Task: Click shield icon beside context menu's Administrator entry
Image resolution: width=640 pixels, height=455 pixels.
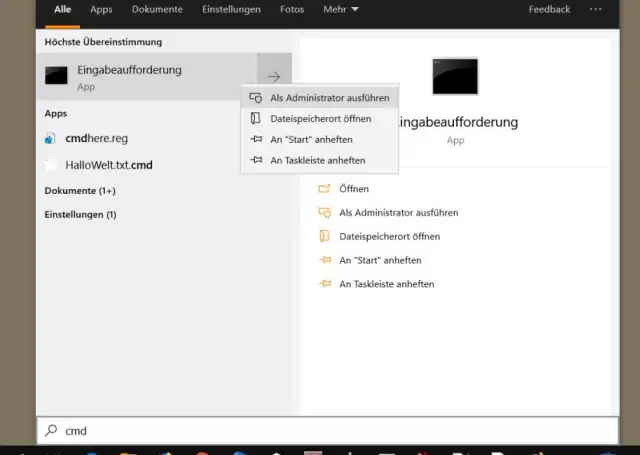Action: [256, 98]
